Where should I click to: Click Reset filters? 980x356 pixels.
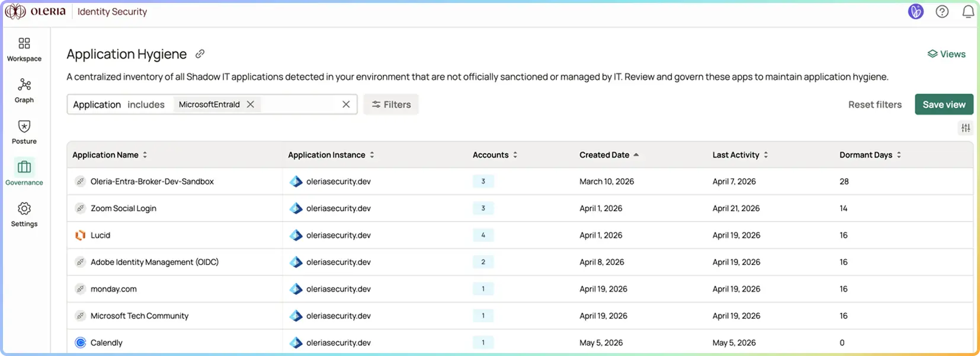pyautogui.click(x=875, y=104)
